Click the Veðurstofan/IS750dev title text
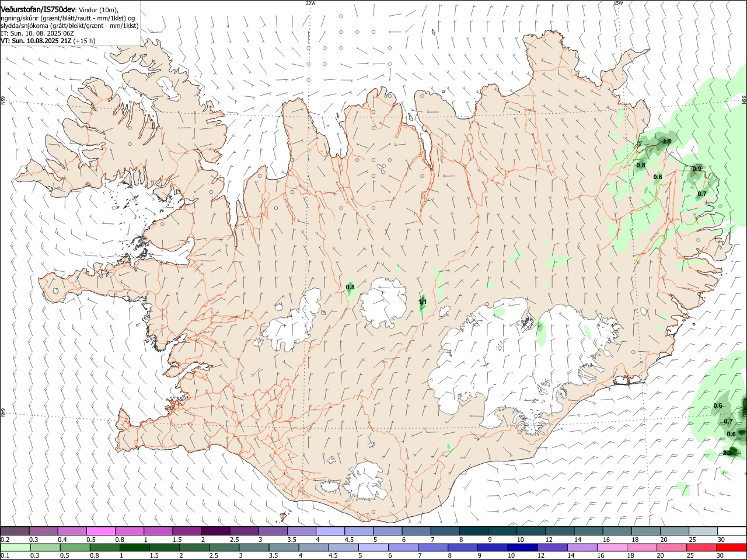This screenshot has width=747, height=560. 37,10
